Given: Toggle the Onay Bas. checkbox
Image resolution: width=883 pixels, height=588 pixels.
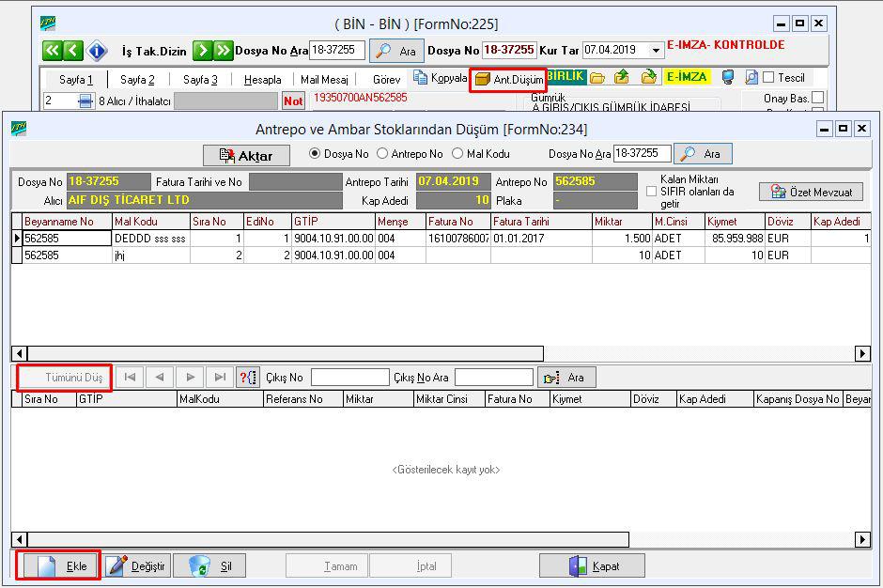Looking at the screenshot, I should tap(817, 98).
